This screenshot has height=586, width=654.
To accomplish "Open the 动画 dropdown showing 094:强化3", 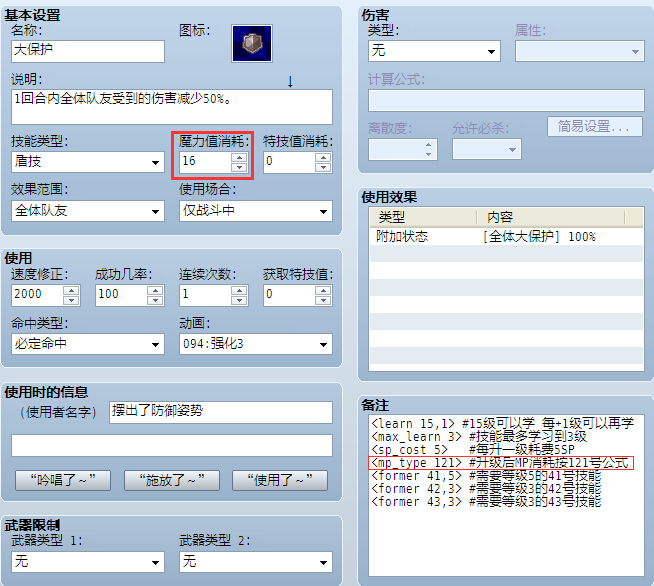I will click(x=256, y=344).
